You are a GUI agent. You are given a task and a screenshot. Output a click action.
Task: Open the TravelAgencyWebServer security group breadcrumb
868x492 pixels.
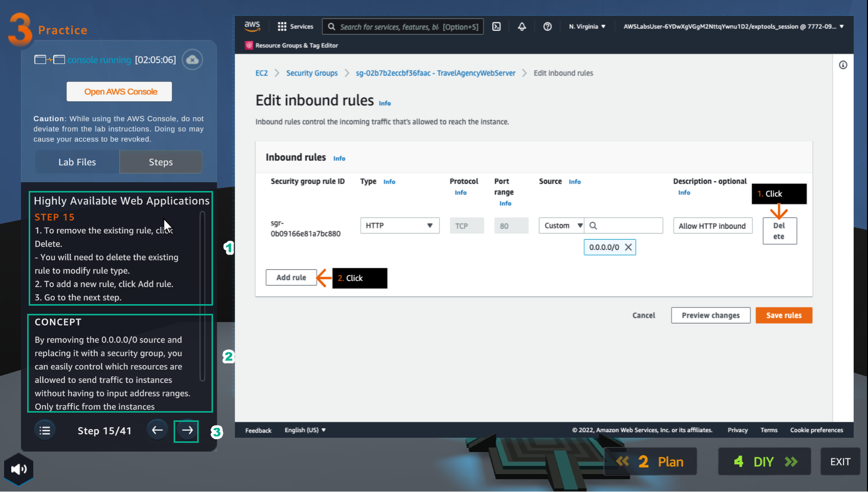click(x=435, y=73)
